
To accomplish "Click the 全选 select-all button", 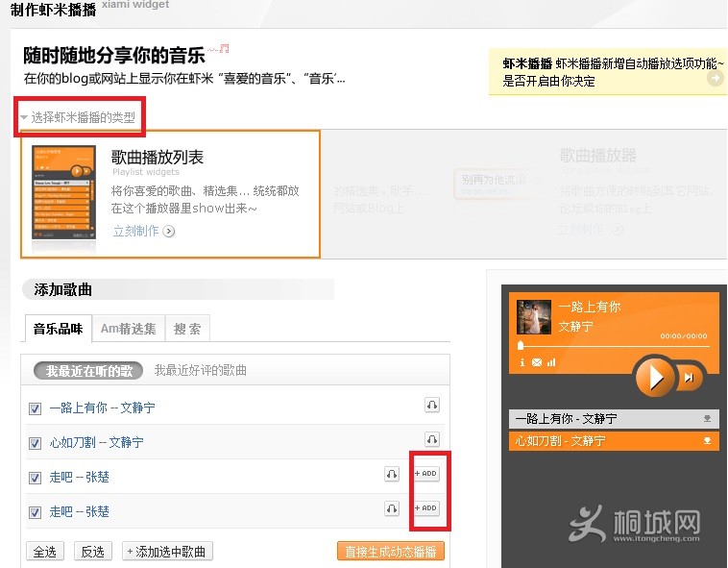I will 45,552.
